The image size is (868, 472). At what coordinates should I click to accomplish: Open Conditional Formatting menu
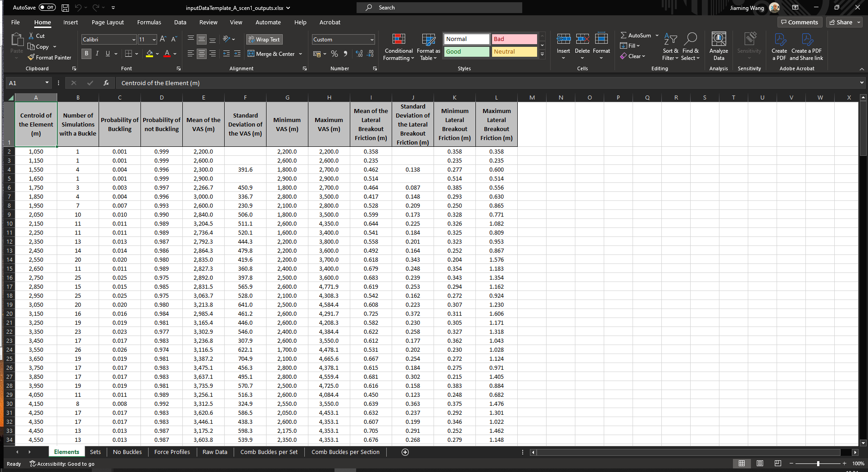(398, 47)
